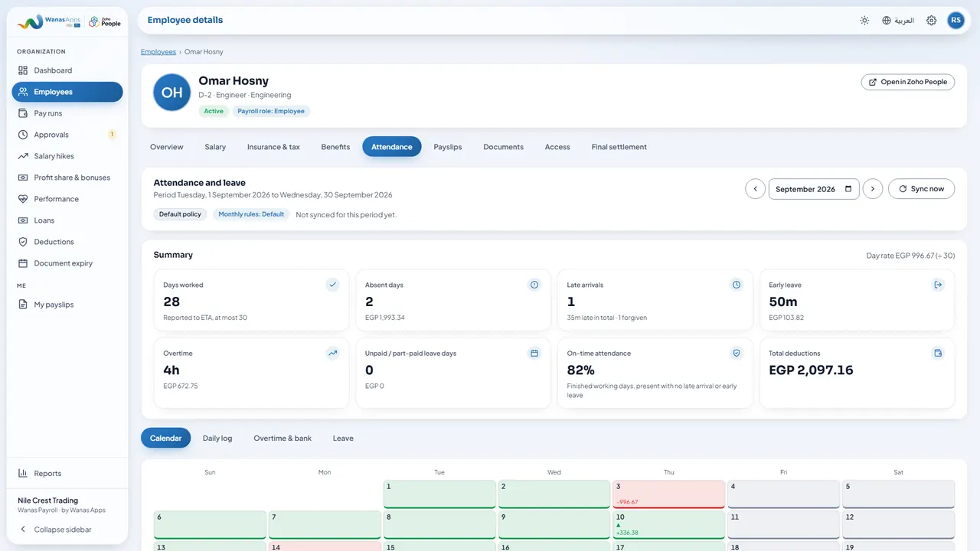
Task: Open Approvals in the sidebar
Action: coord(67,135)
